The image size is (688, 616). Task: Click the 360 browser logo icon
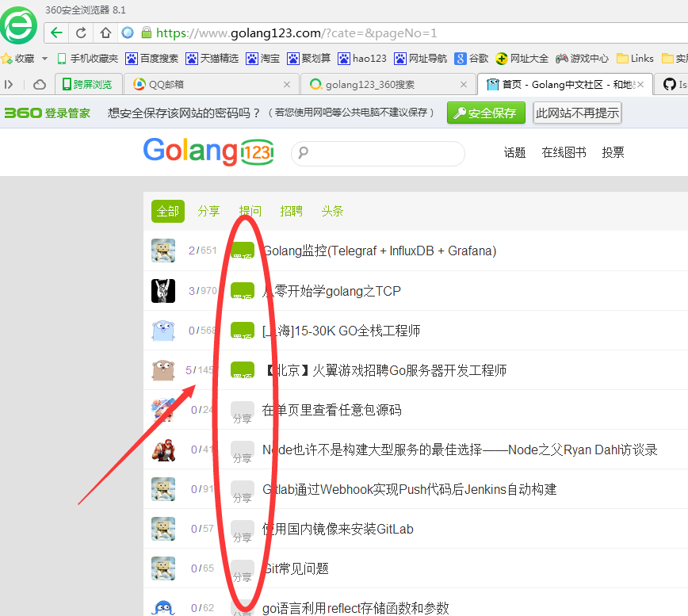[18, 25]
